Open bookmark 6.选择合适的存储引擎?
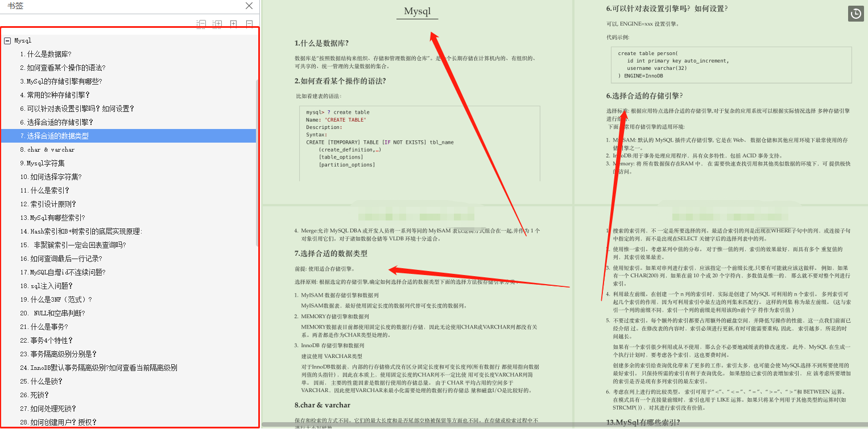The height and width of the screenshot is (429, 868). pos(56,122)
